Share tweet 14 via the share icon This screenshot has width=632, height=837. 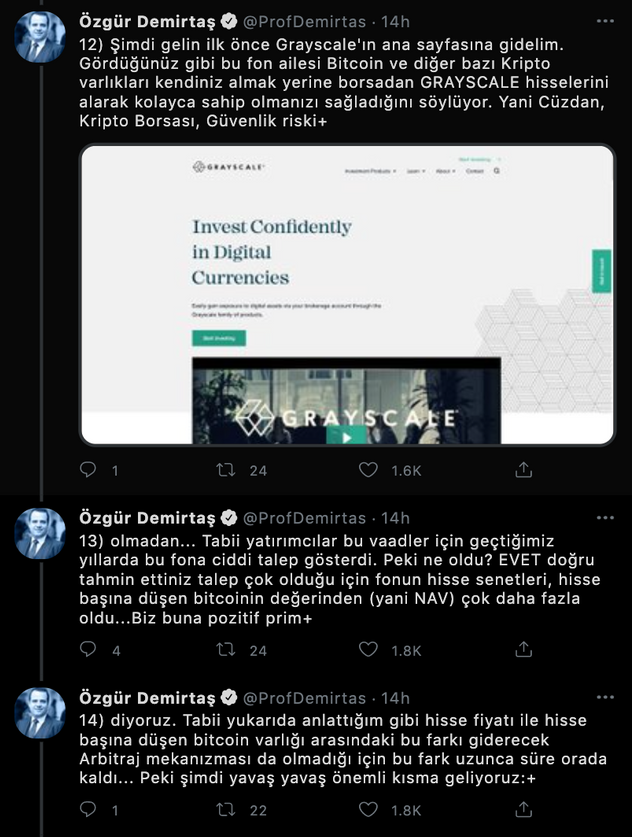point(522,809)
